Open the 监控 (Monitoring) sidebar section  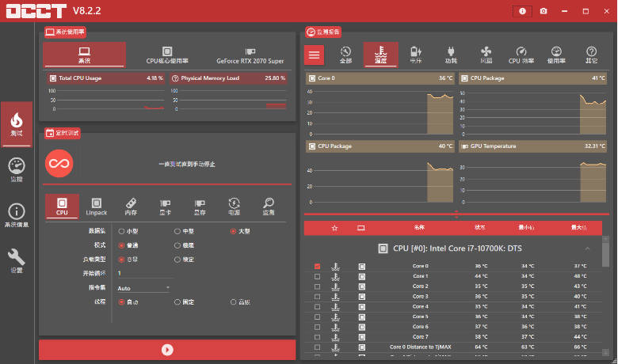pyautogui.click(x=17, y=169)
